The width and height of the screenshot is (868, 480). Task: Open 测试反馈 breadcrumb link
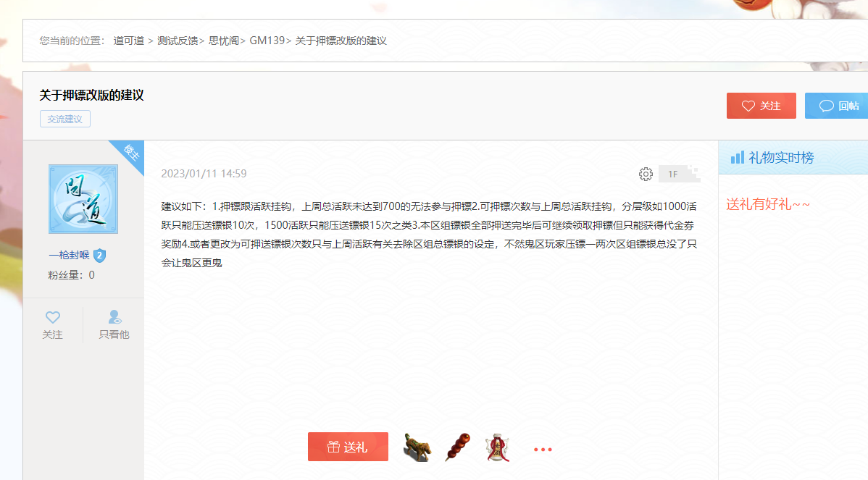click(x=177, y=41)
